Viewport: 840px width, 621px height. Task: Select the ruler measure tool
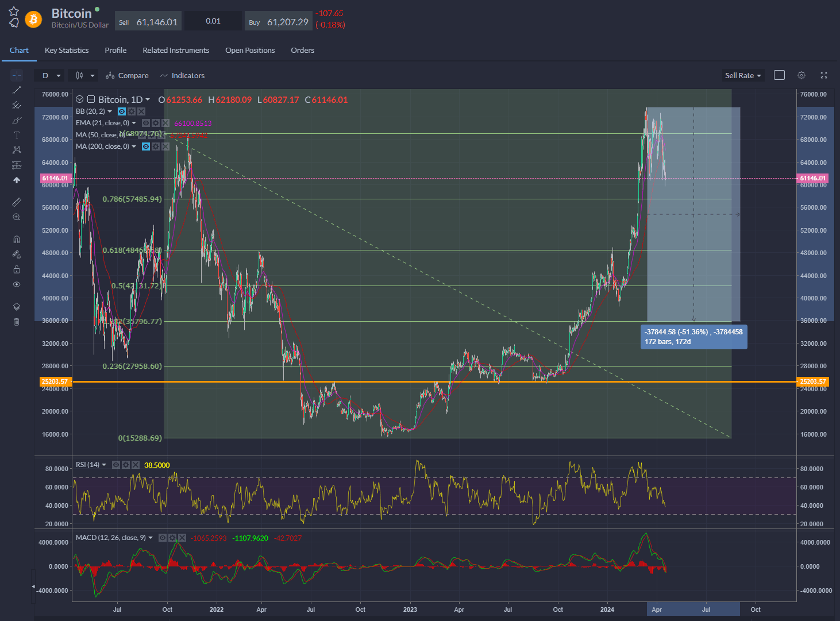tap(17, 202)
